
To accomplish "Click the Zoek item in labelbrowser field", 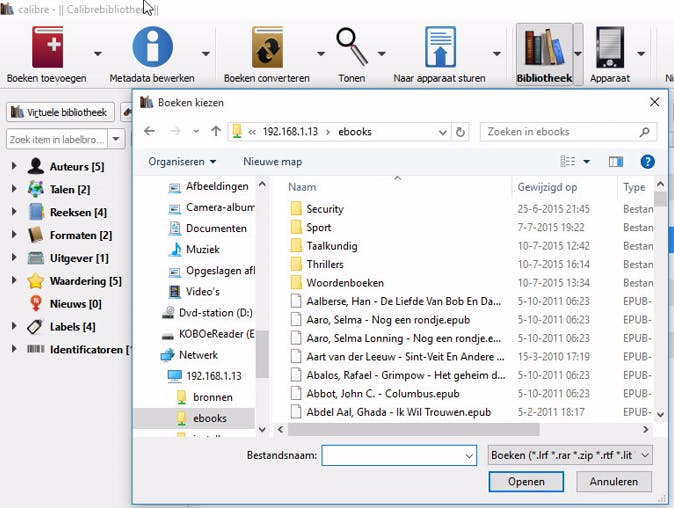I will pyautogui.click(x=57, y=139).
